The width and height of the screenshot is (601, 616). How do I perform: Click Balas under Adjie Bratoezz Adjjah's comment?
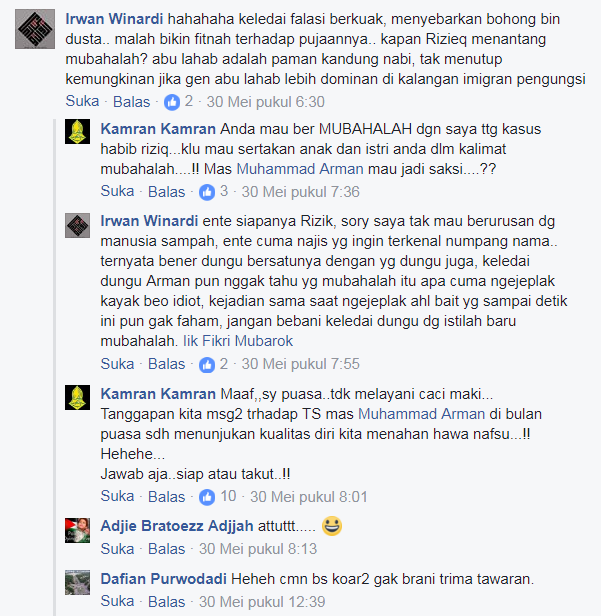click(166, 549)
